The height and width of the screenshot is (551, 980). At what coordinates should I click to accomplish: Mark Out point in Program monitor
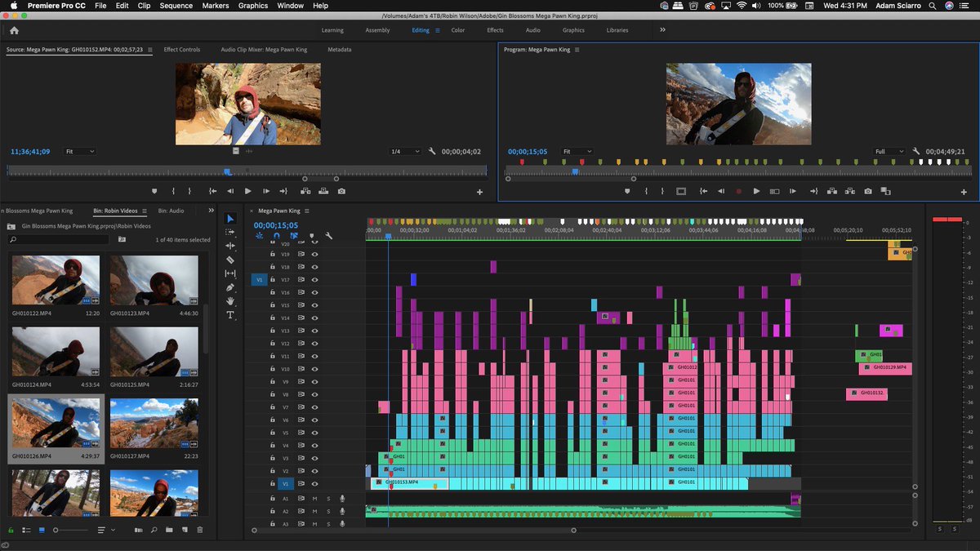pos(662,191)
